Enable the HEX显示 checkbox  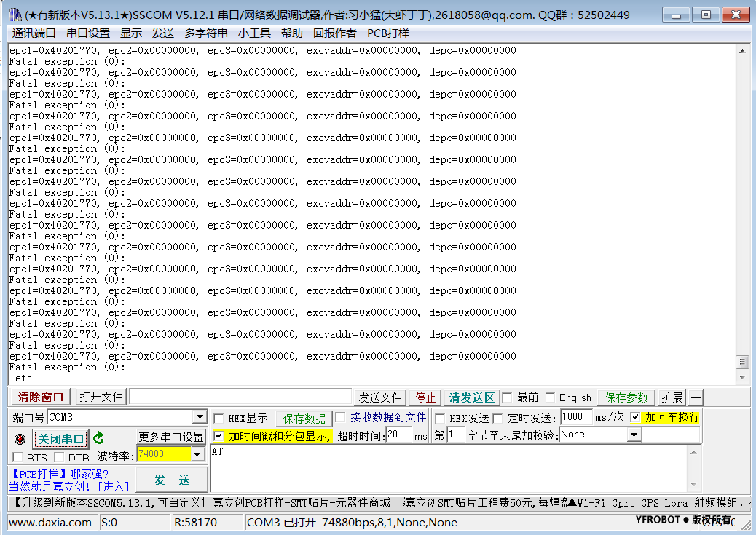(x=218, y=419)
